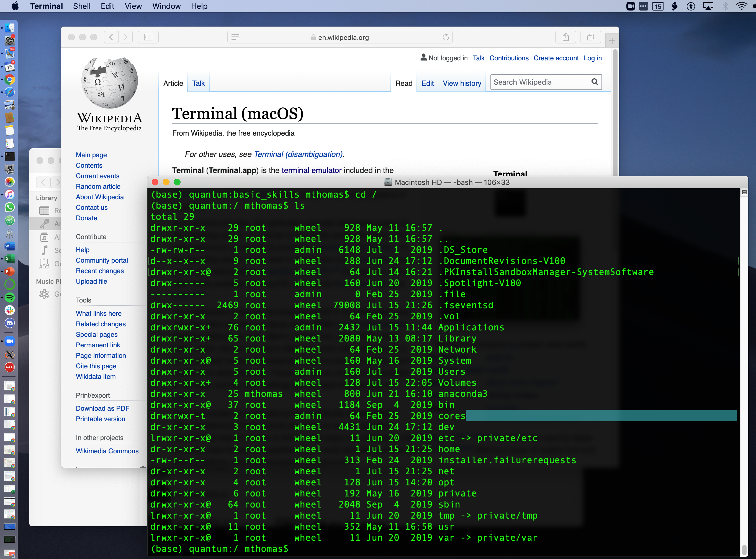Toggle Reader view in the address bar
756x559 pixels.
pyautogui.click(x=235, y=37)
